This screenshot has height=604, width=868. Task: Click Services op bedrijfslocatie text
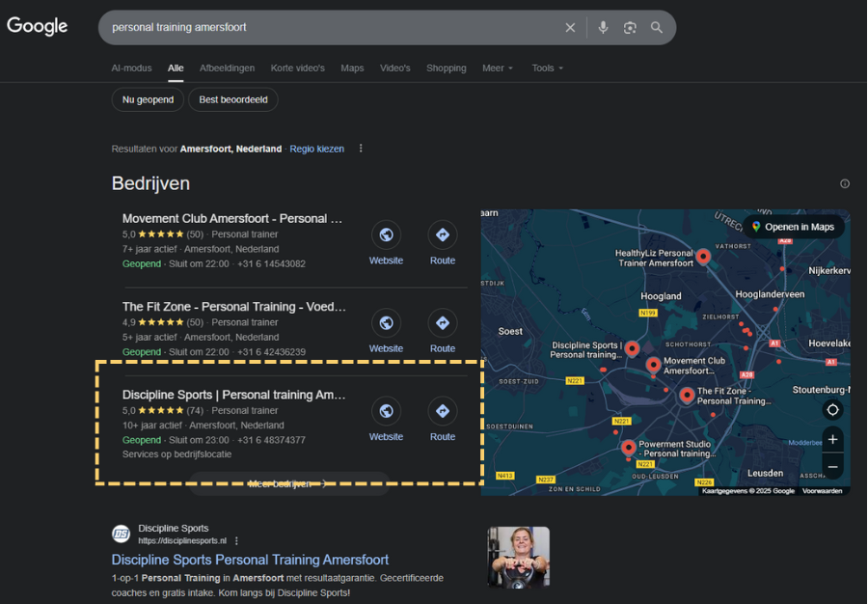coord(177,454)
